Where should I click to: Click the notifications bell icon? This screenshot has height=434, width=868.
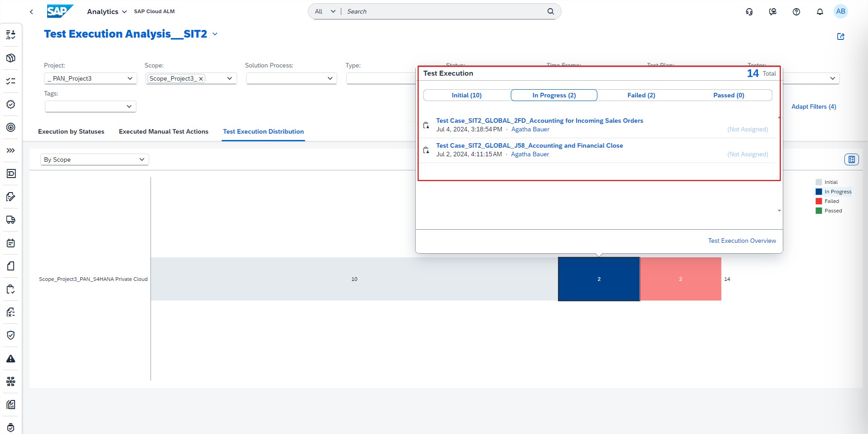(820, 12)
